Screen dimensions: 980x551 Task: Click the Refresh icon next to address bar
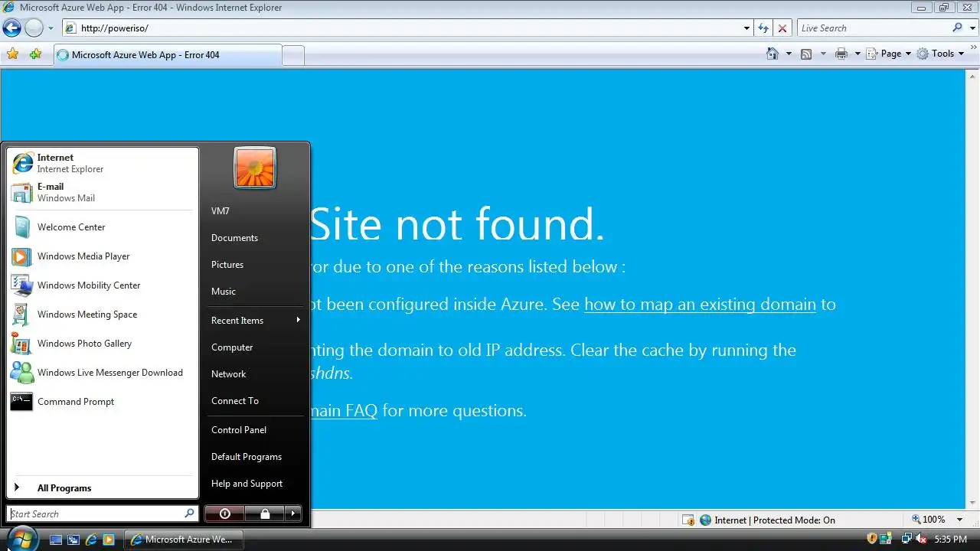763,28
